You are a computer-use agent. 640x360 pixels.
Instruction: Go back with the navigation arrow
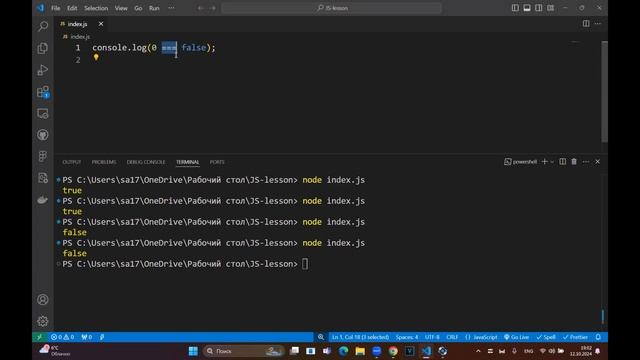pos(200,8)
